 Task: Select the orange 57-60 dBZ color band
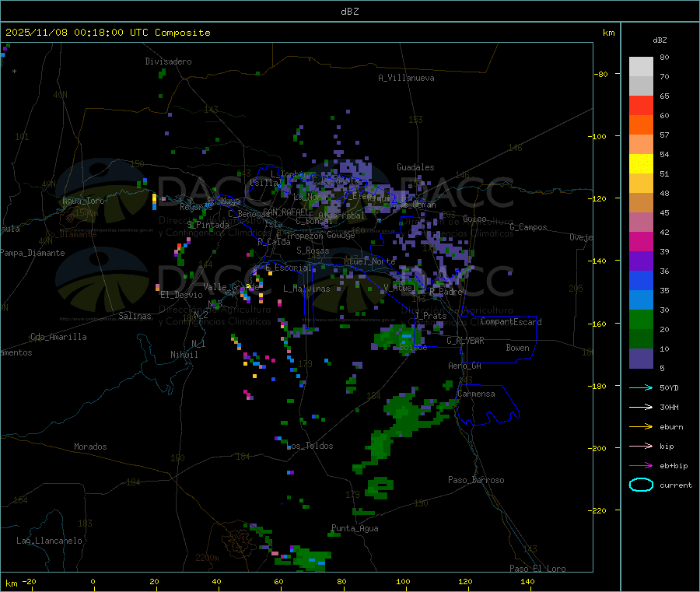click(641, 125)
